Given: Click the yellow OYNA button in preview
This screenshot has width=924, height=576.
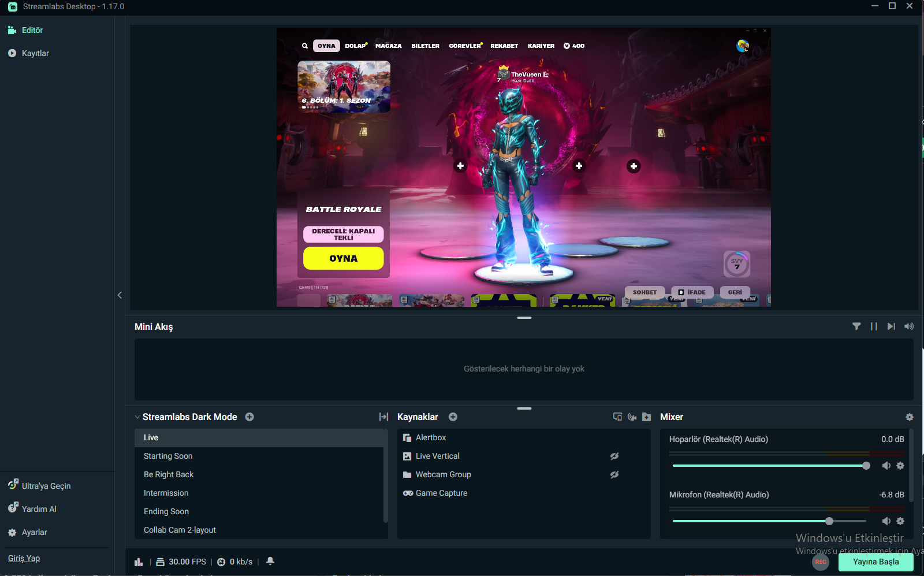Looking at the screenshot, I should click(x=344, y=258).
